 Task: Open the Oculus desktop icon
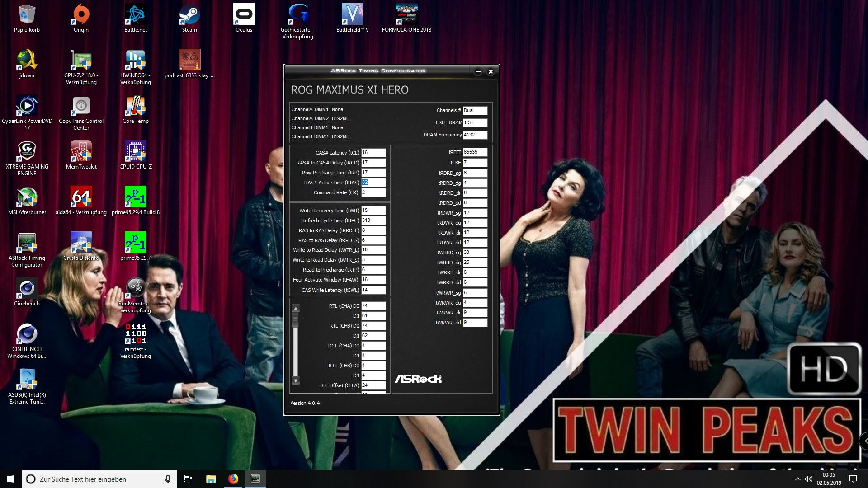coord(244,19)
